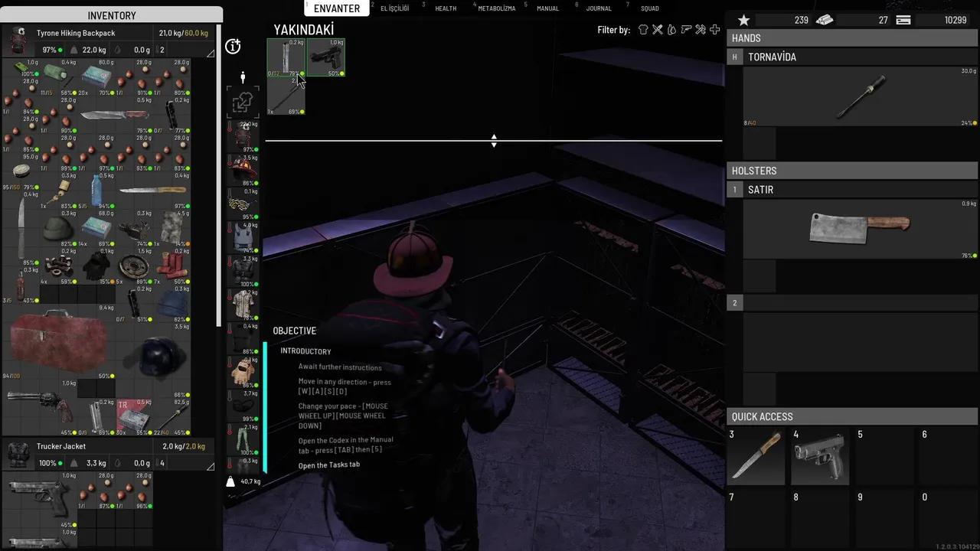Click the empty holster slot 2
This screenshot has height=551, width=980.
(861, 342)
